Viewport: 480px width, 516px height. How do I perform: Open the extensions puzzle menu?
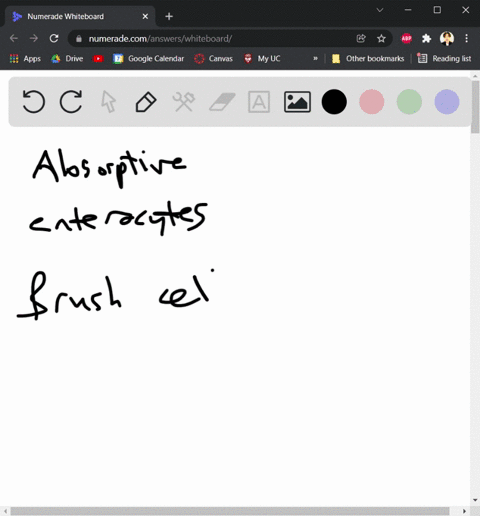pyautogui.click(x=426, y=39)
